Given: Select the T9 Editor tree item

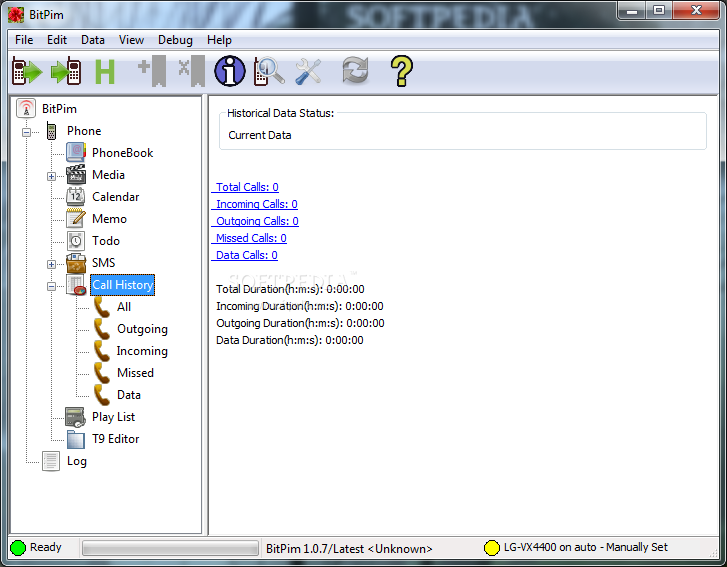Looking at the screenshot, I should pyautogui.click(x=115, y=439).
